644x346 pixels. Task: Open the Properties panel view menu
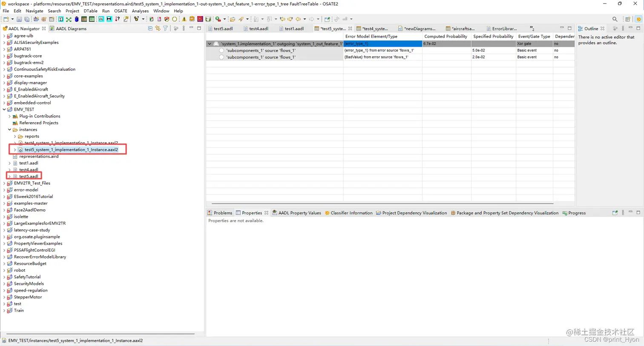point(623,213)
